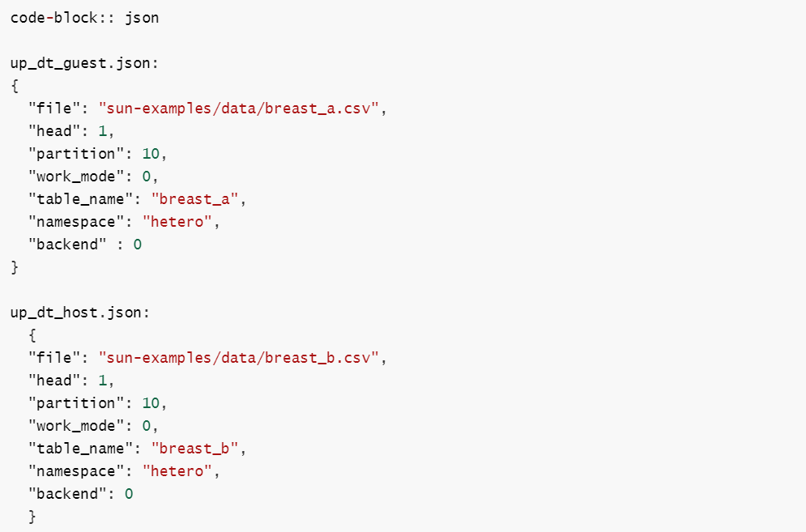Select the up_dt_guest.json filename line
The width and height of the screenshot is (806, 532).
click(x=84, y=63)
